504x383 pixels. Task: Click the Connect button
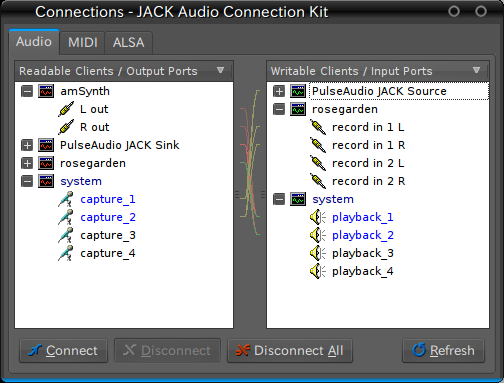point(63,351)
